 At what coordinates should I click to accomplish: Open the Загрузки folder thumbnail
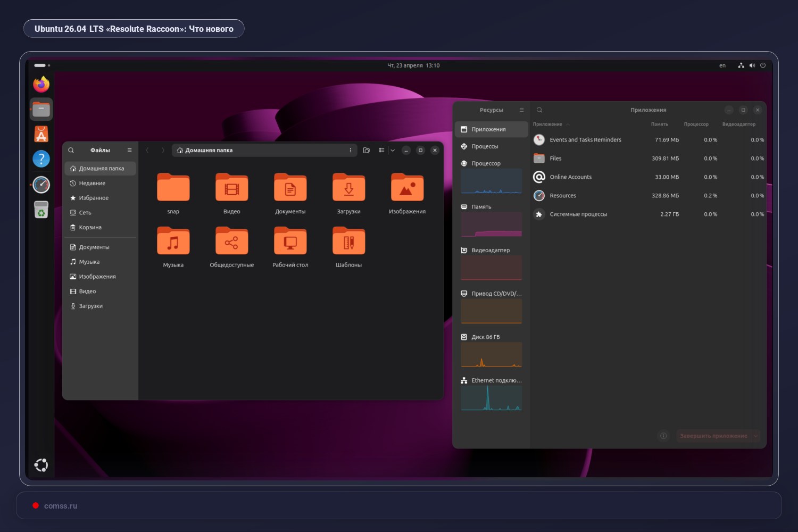point(348,188)
